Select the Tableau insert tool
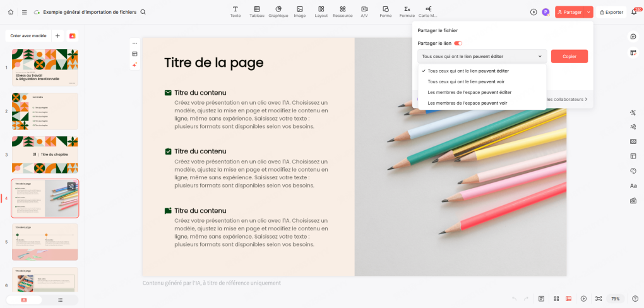 click(256, 12)
